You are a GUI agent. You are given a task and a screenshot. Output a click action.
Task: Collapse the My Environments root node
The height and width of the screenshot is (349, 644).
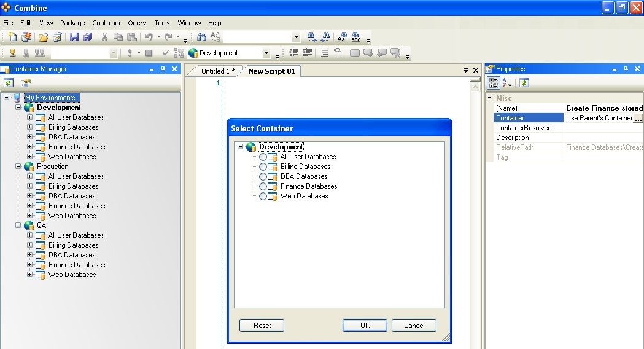tap(7, 98)
